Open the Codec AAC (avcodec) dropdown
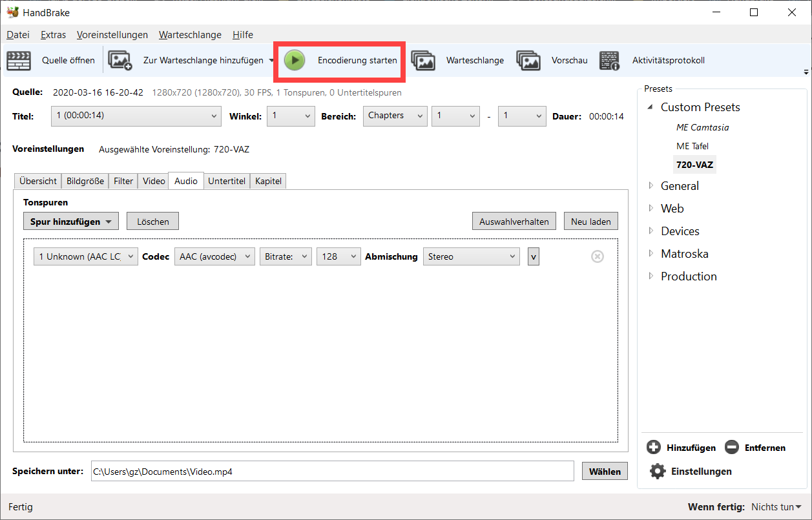The image size is (812, 520). point(214,256)
